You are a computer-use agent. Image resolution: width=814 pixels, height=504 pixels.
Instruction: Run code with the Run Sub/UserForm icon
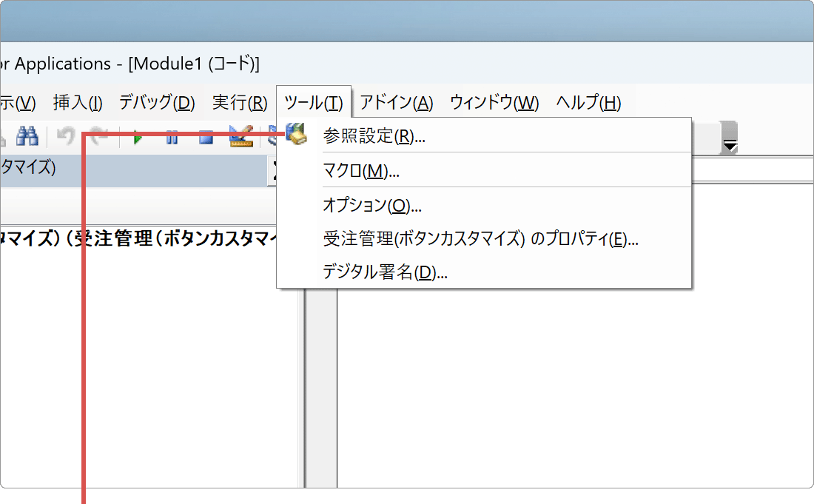pyautogui.click(x=139, y=137)
